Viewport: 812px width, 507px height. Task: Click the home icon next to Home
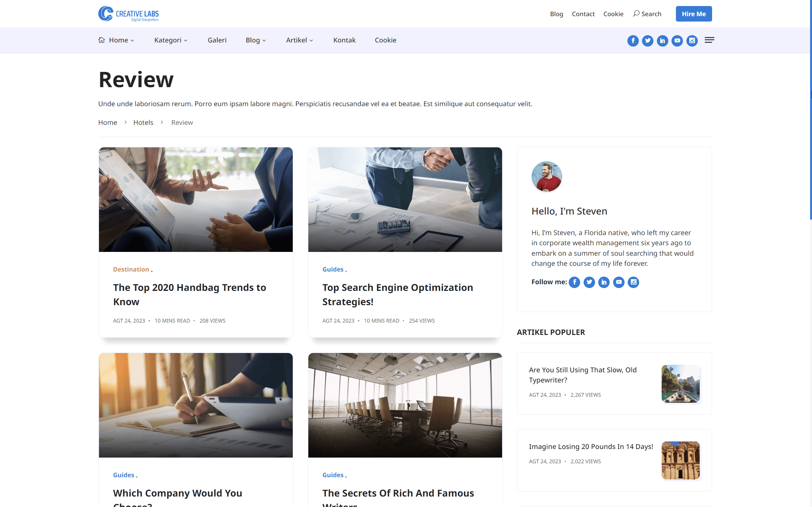click(102, 40)
